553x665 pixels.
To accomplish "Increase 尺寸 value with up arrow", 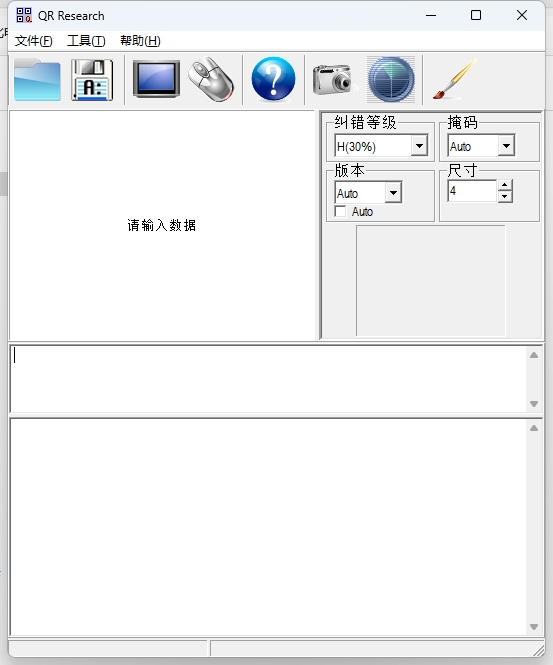I will click(x=505, y=185).
